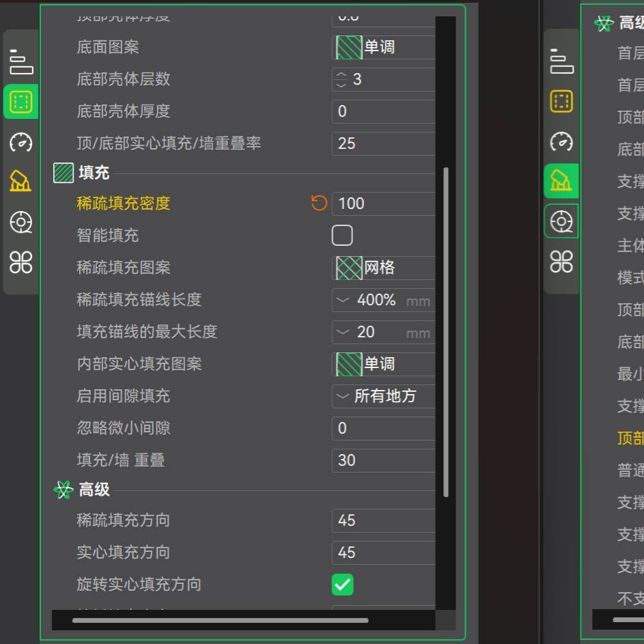Expand the 内部实心填充图案 dropdown
The height and width of the screenshot is (644, 644).
pos(384,364)
